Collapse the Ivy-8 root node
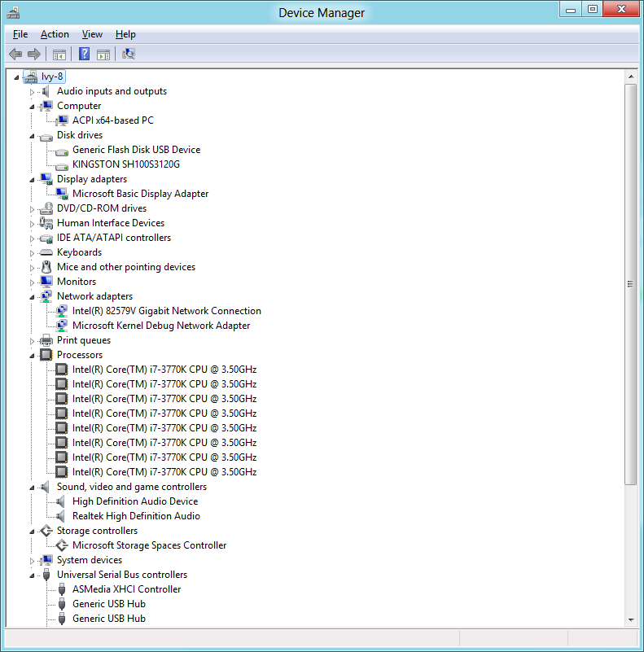 (x=16, y=77)
